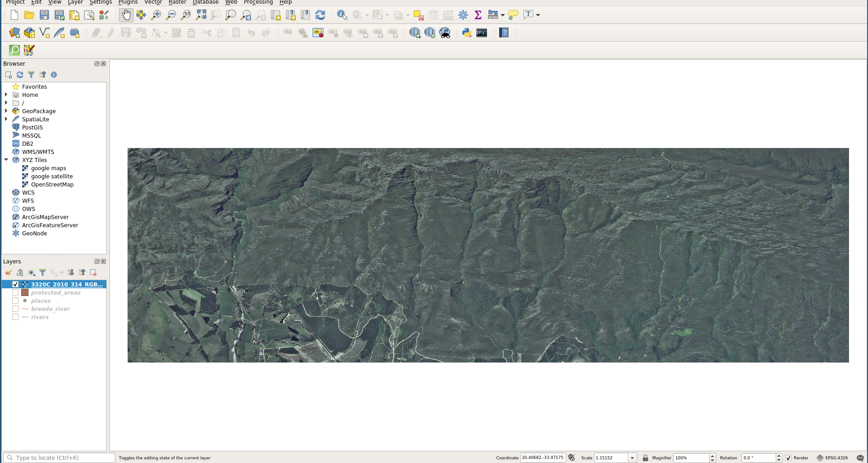This screenshot has height=463, width=868.
Task: Show statistical summary panel
Action: point(478,15)
